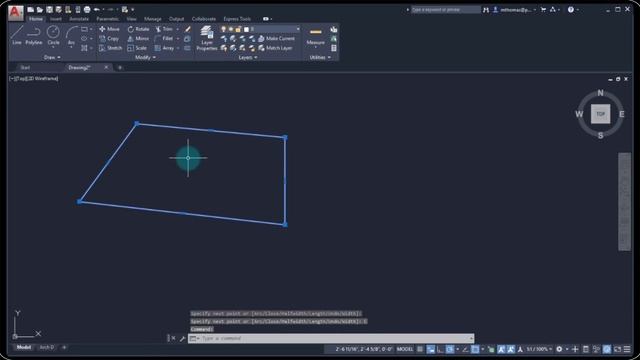Toggle annotation visibility icon in status bar
Screen dimensions: 640x360
501,349
